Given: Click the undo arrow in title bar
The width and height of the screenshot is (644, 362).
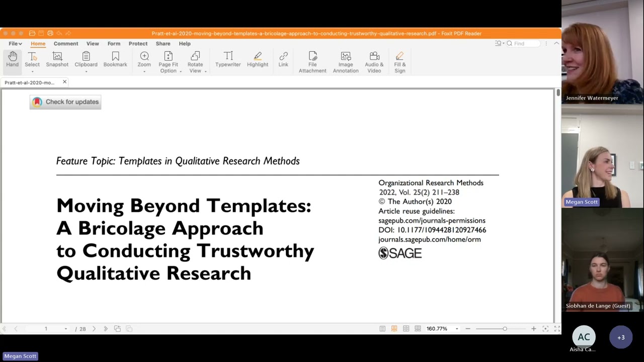Looking at the screenshot, I should [x=59, y=33].
